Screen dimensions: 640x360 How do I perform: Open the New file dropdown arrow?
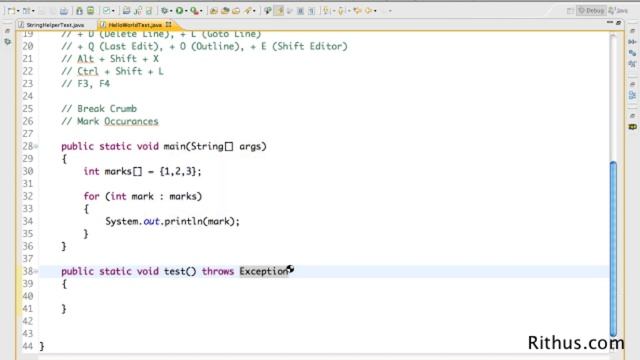(x=18, y=11)
